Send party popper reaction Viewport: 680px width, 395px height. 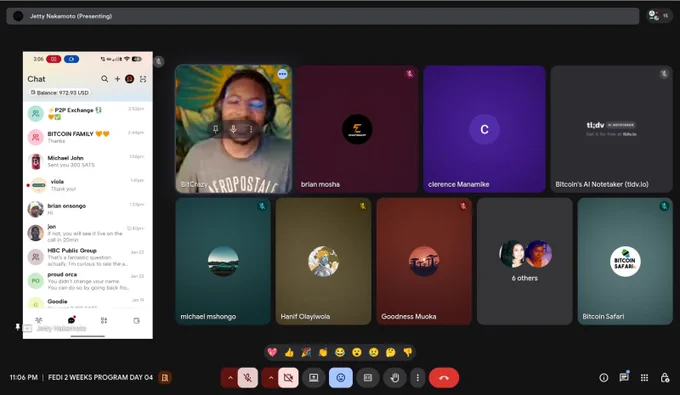[x=306, y=352]
